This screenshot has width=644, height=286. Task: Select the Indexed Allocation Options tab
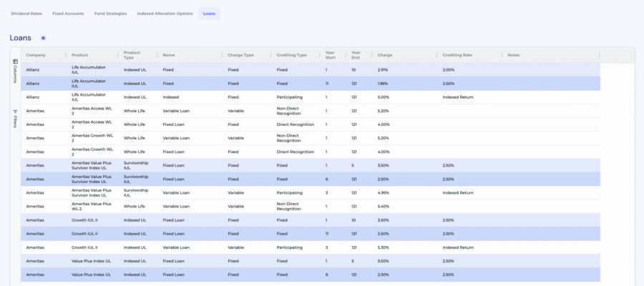pyautogui.click(x=165, y=14)
